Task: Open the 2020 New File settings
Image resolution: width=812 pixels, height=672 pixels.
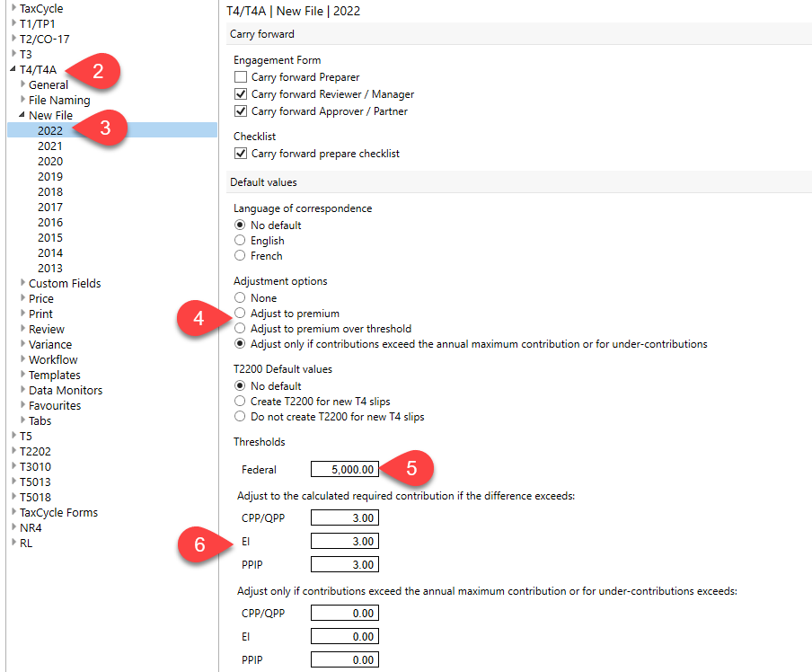Action: pos(50,161)
